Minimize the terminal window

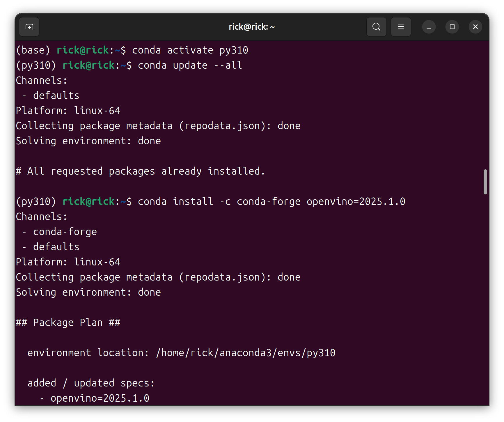tap(429, 27)
